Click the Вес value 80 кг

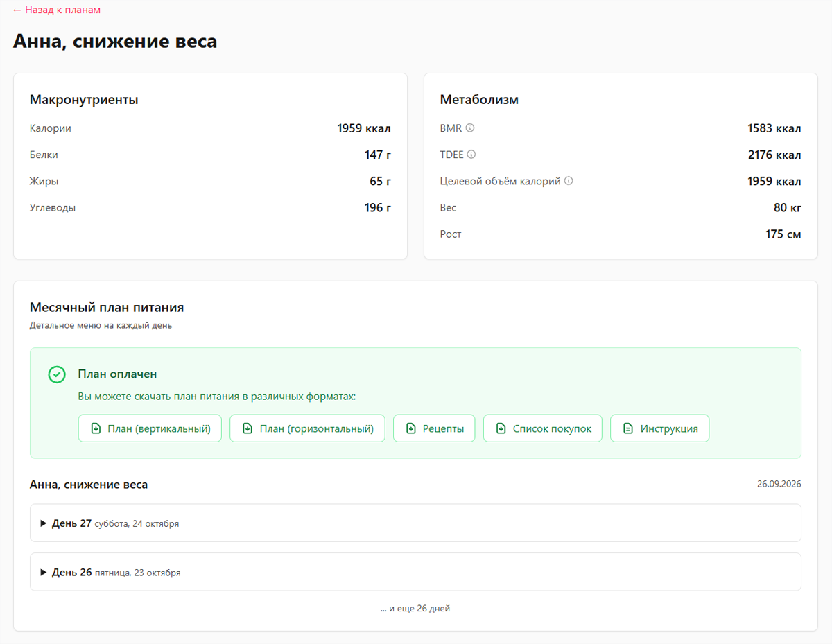pyautogui.click(x=788, y=207)
